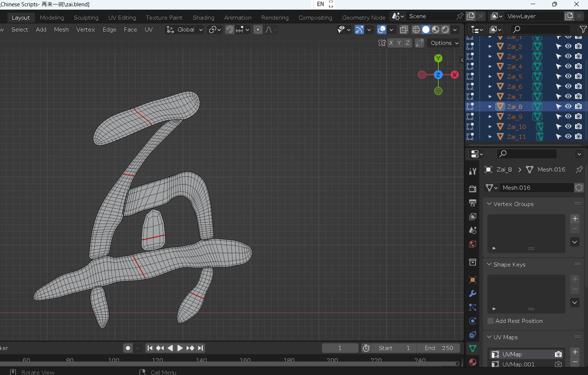Switch to rendered viewport shading

click(x=445, y=30)
